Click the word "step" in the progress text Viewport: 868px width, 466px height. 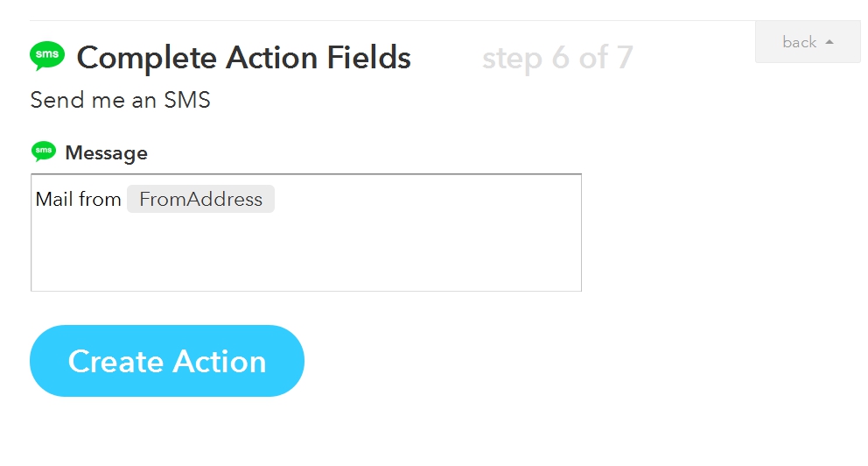pyautogui.click(x=512, y=60)
